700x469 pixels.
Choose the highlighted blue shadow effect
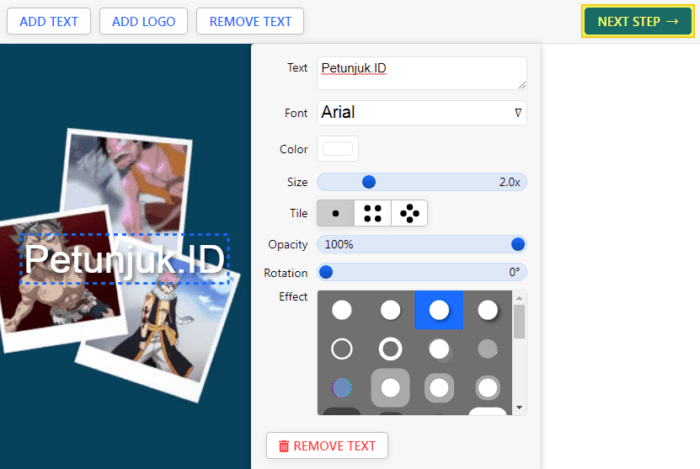(439, 310)
